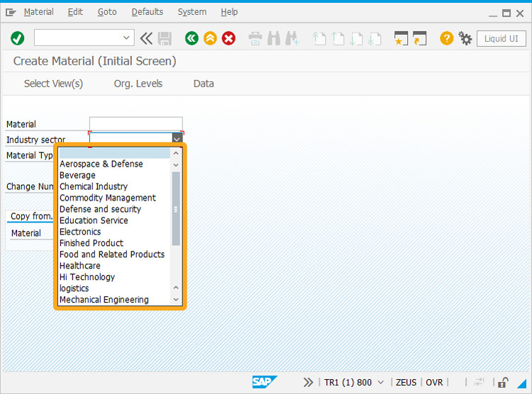Click the green Enter checkmark icon

point(18,38)
